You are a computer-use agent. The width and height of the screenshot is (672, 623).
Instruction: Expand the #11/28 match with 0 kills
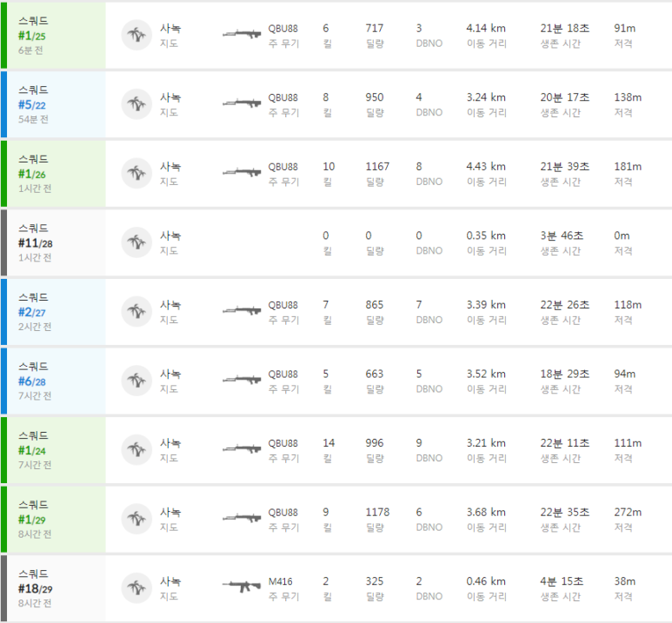click(x=336, y=242)
